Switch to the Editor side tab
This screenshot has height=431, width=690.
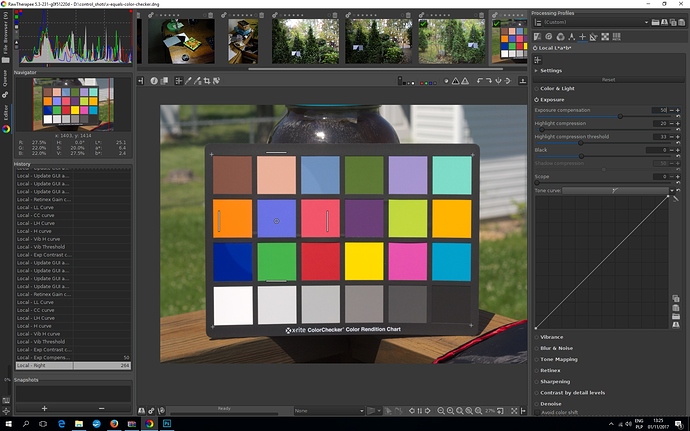(5, 118)
